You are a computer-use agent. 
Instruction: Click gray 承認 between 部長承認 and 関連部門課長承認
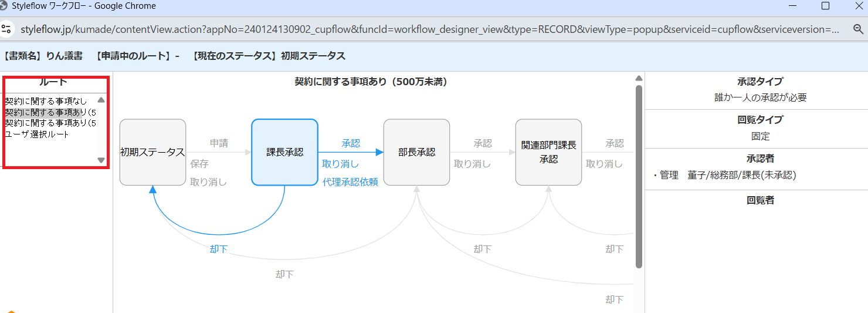click(x=483, y=143)
